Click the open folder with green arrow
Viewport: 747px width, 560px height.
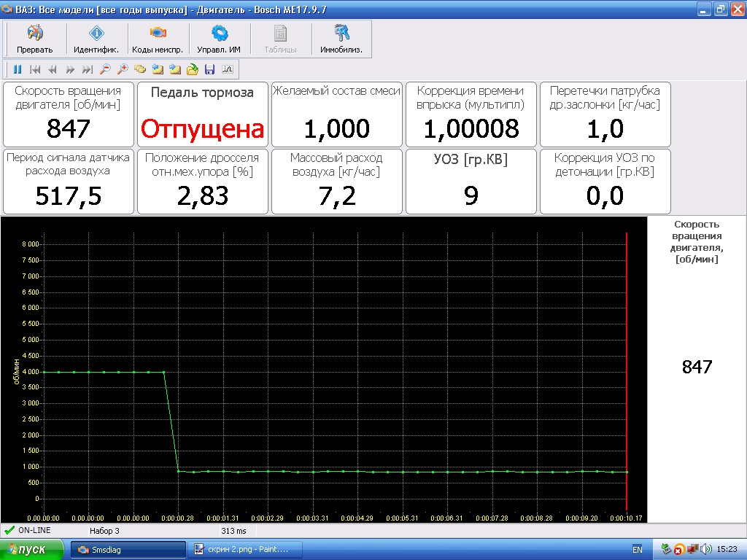pos(192,69)
